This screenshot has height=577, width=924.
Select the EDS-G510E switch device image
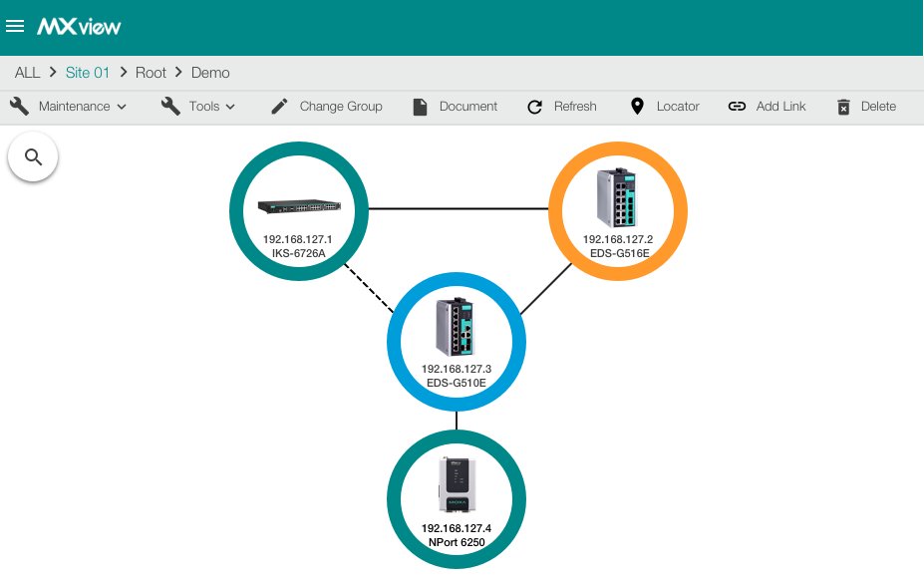tap(455, 327)
